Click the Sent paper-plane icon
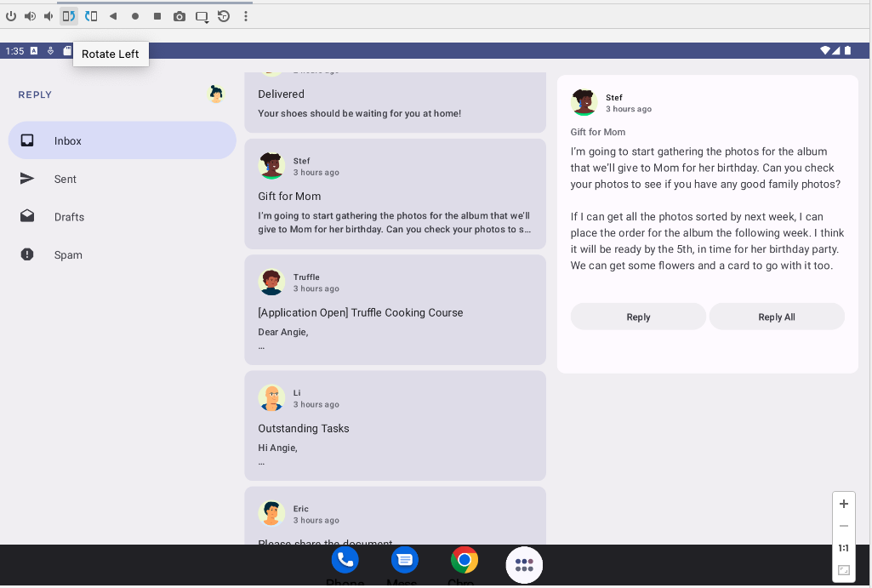The width and height of the screenshot is (872, 588). point(28,179)
